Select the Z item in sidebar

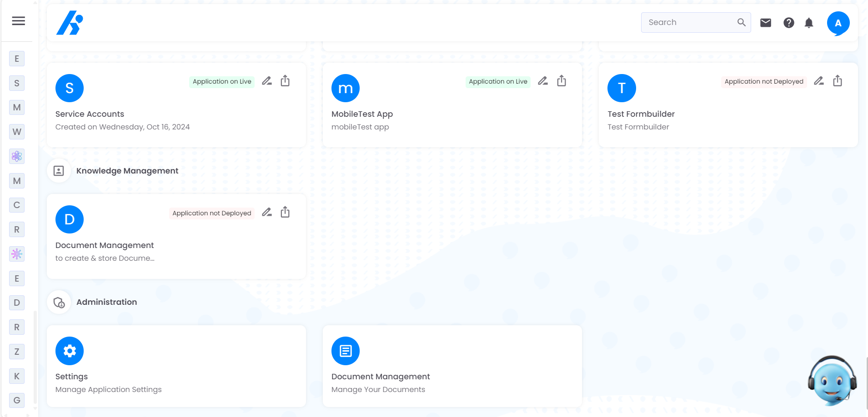pyautogui.click(x=17, y=352)
